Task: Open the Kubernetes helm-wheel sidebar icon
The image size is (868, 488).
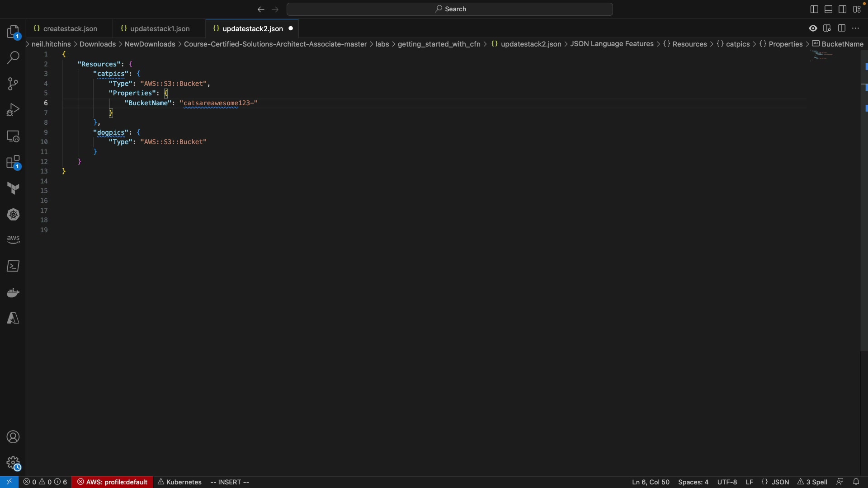Action: 13,215
